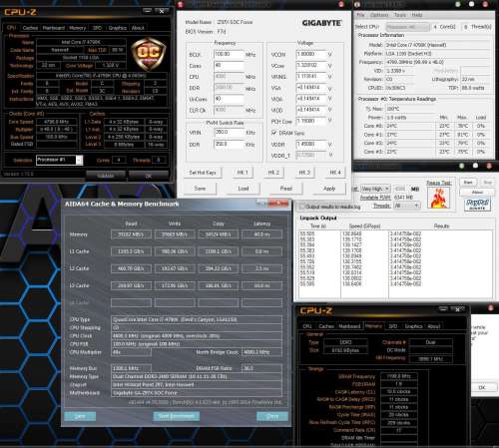Click Read in Gigabyte tweak utility
This screenshot has width=499, height=448.
(286, 189)
